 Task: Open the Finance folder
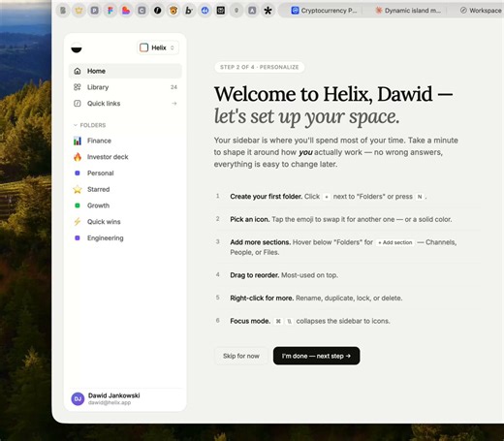[125, 141]
